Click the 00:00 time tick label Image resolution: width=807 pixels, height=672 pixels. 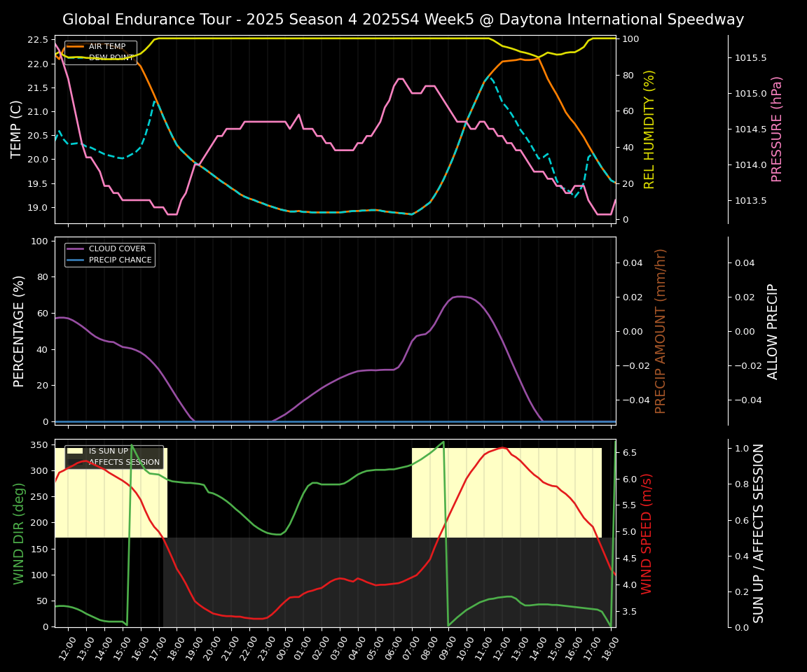tap(287, 647)
